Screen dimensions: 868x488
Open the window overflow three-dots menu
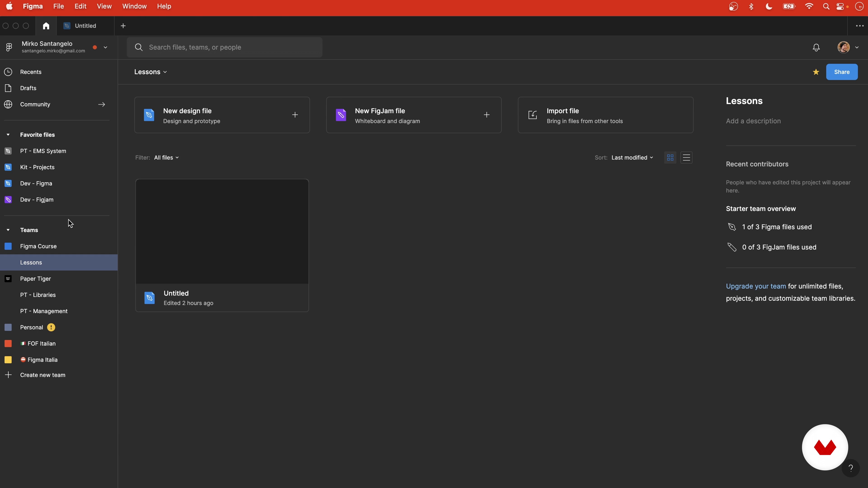click(x=860, y=26)
